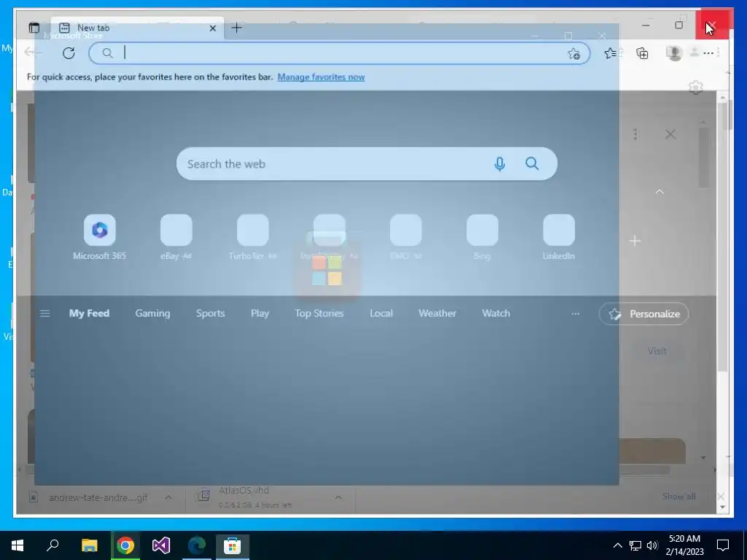Screen dimensions: 747x560
Task: Switch to the Gaming tab
Action: [x=152, y=314]
